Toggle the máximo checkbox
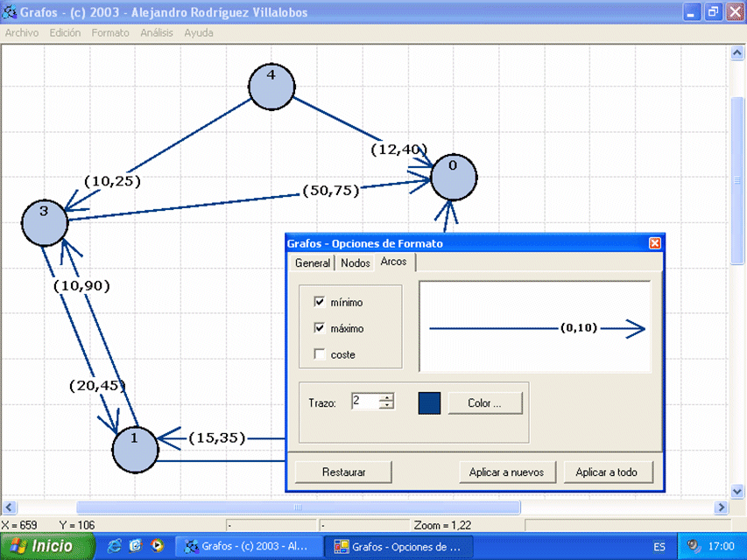 pos(320,329)
